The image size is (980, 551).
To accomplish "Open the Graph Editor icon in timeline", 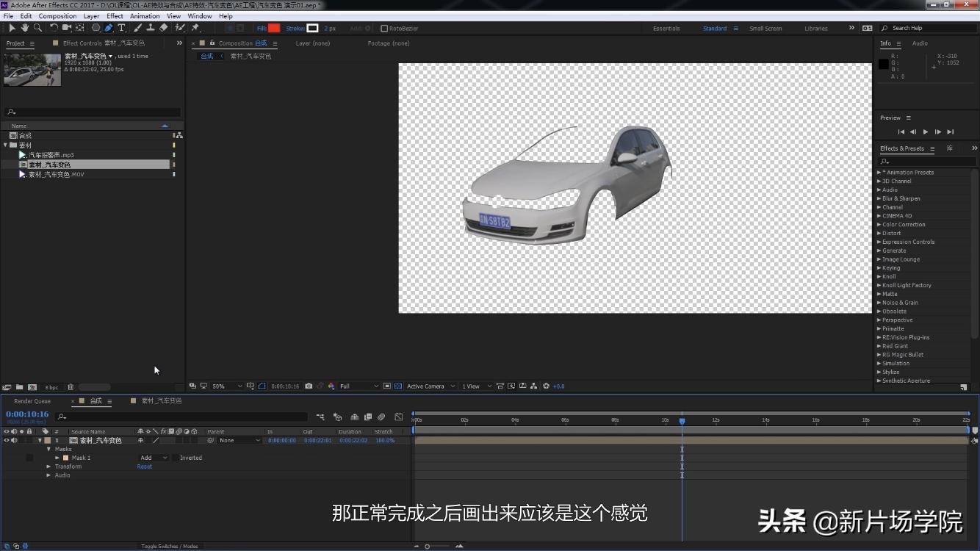I will 399,417.
